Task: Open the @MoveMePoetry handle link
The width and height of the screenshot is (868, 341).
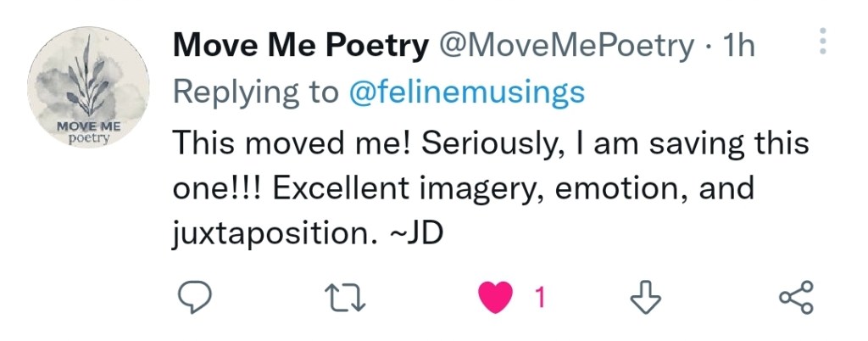Action: click(565, 46)
